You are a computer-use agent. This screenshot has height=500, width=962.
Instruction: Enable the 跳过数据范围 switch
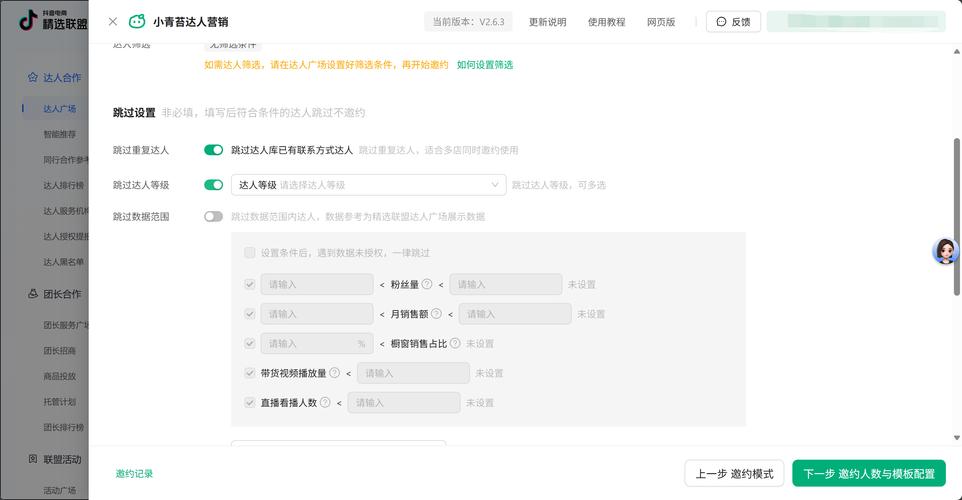click(x=214, y=217)
